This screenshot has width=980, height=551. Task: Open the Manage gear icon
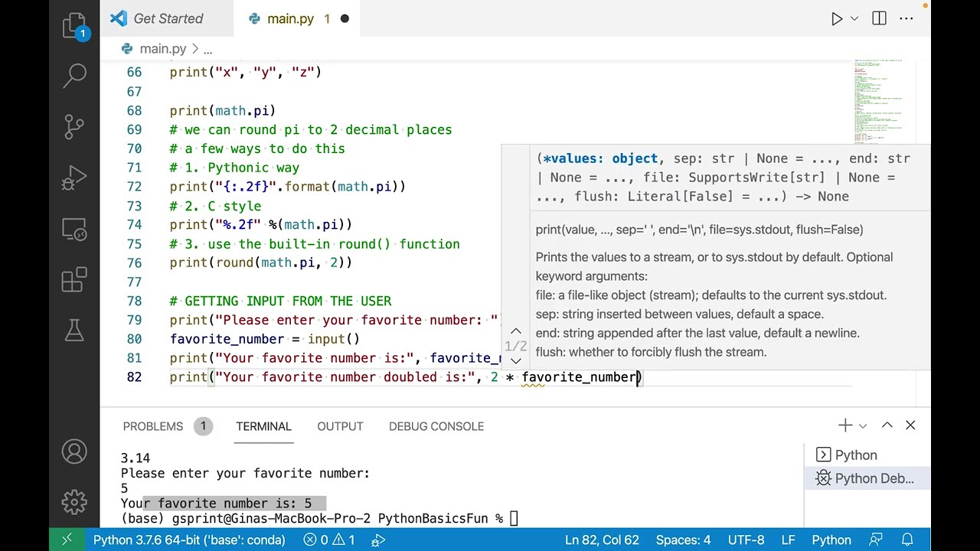74,502
